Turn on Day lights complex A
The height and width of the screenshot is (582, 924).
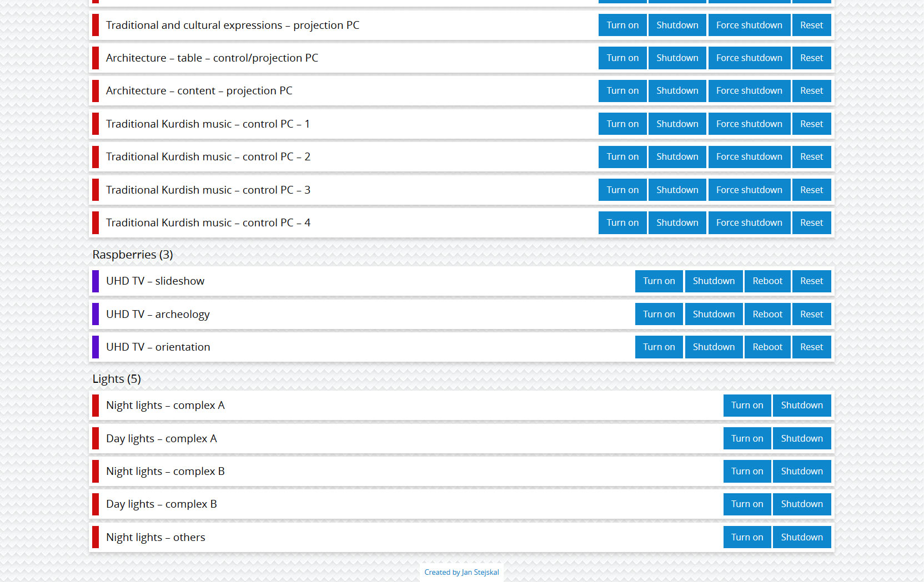pos(747,438)
